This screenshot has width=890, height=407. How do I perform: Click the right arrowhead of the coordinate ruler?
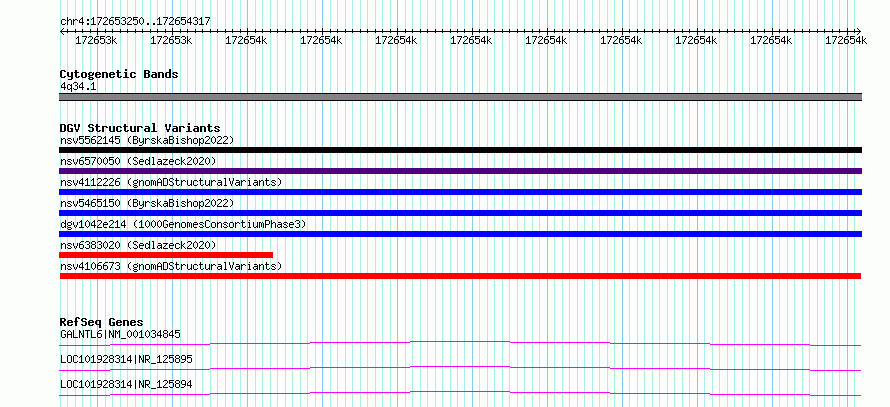pyautogui.click(x=859, y=32)
